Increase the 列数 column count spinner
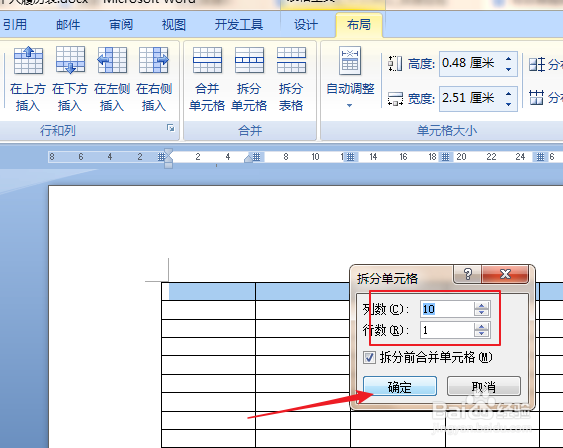Viewport: 563px width, 448px height. tap(481, 305)
